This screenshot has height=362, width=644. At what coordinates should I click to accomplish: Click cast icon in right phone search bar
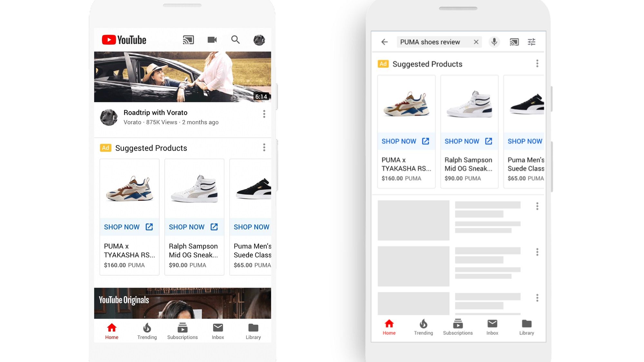pos(514,42)
